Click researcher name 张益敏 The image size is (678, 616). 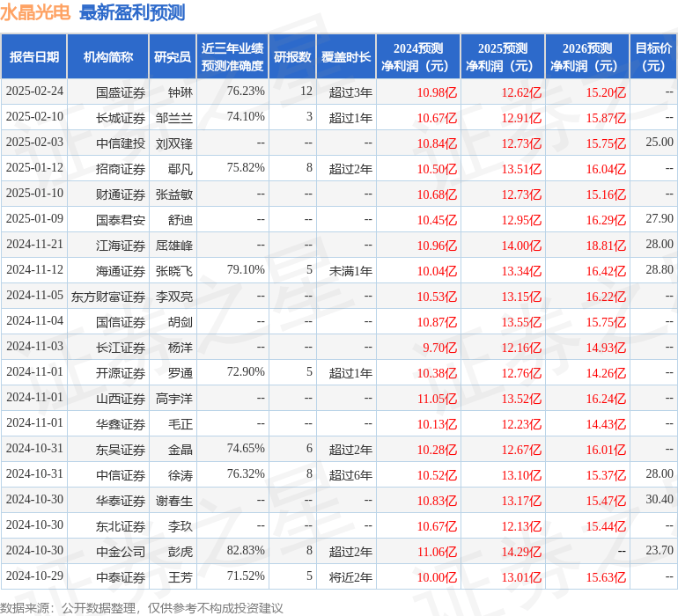(174, 194)
